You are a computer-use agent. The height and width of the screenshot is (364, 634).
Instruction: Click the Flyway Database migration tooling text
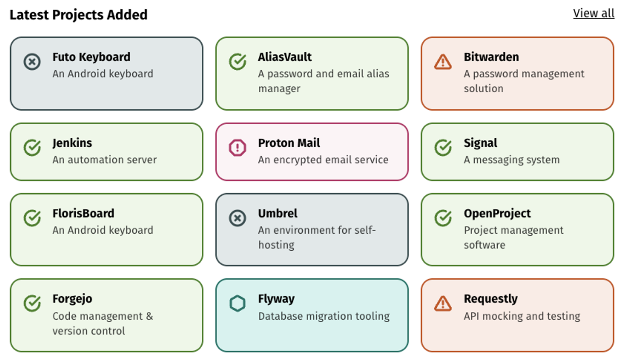coord(324,316)
